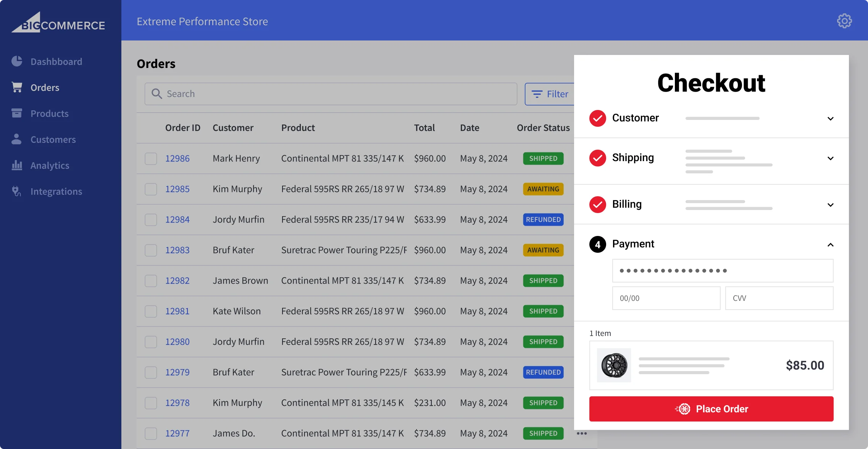Click the three-dots menu on order 12977
868x449 pixels.
(x=582, y=433)
